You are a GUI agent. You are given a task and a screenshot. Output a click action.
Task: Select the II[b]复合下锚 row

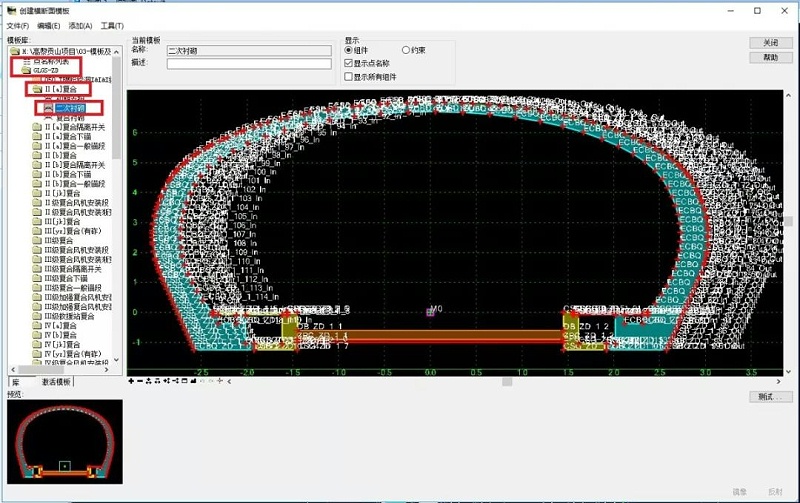[67, 174]
